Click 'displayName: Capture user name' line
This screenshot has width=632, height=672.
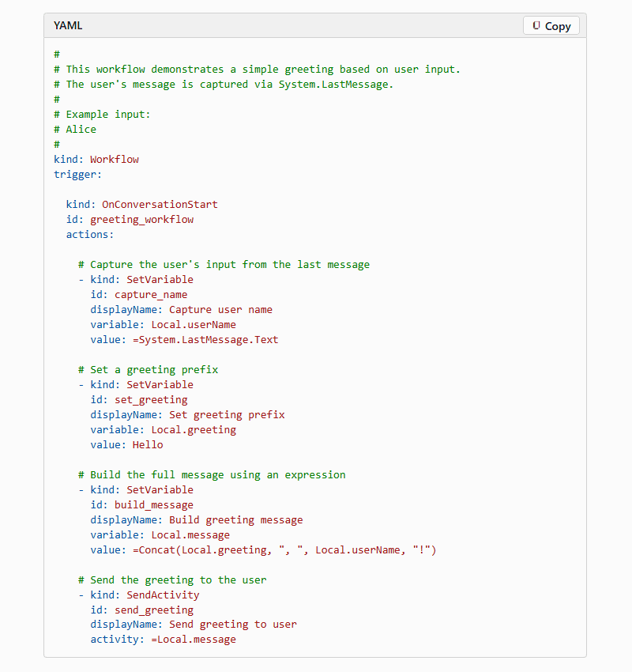click(x=181, y=309)
